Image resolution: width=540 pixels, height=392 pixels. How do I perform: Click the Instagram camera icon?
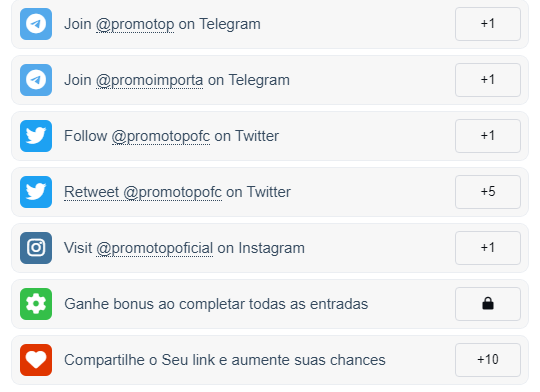36,248
